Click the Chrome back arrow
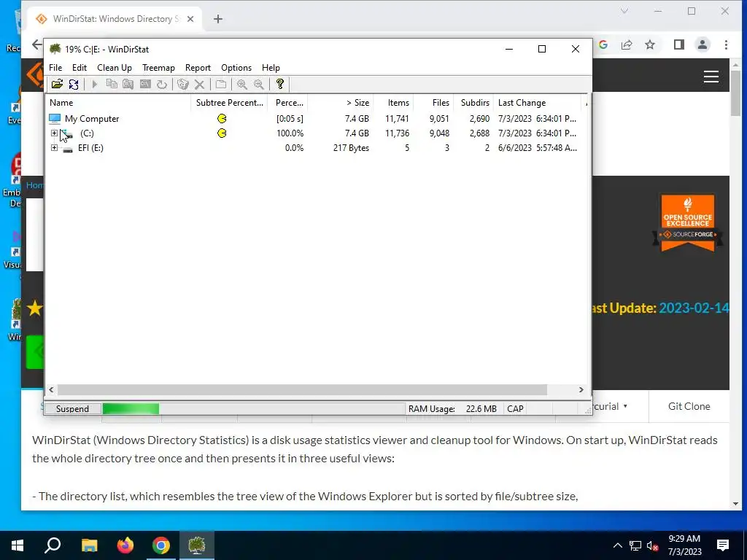The image size is (747, 560). [36, 44]
